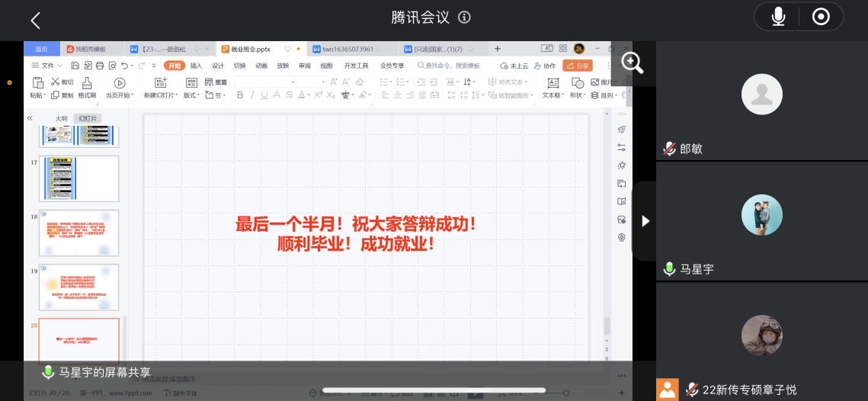Toggle Underline formatting in the ribbon
The width and height of the screenshot is (868, 401).
(x=264, y=95)
